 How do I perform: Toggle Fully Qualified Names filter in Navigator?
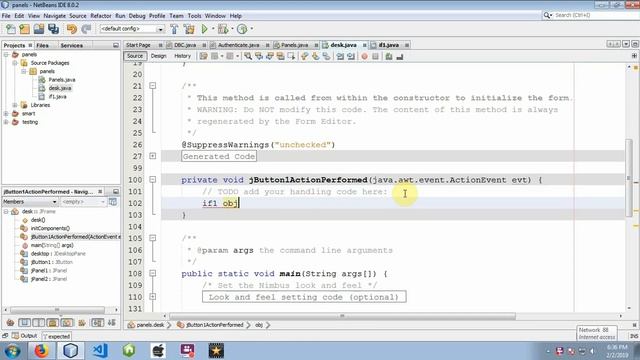[x=82, y=323]
